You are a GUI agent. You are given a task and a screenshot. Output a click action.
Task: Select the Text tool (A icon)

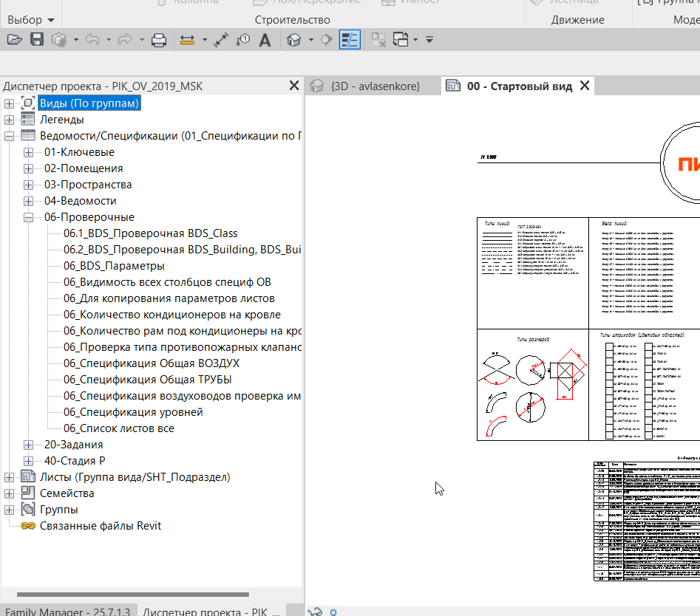coord(265,40)
